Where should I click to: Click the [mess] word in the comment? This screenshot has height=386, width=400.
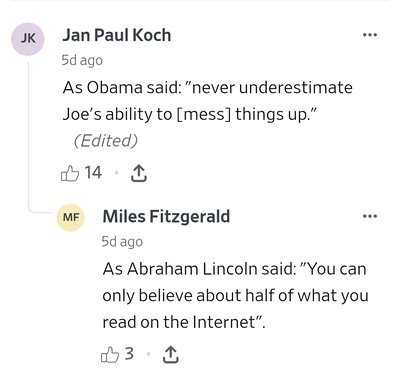click(x=203, y=114)
